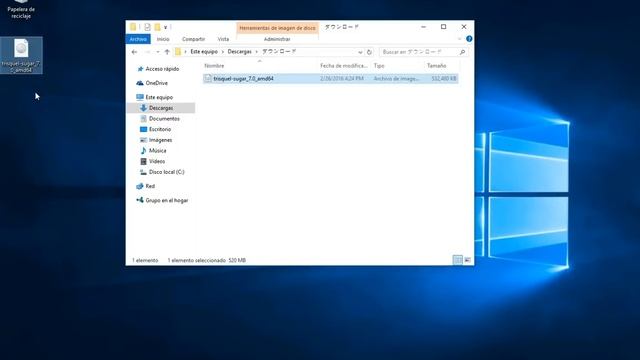Select Papelera de reciclaje on desktop

(21, 9)
